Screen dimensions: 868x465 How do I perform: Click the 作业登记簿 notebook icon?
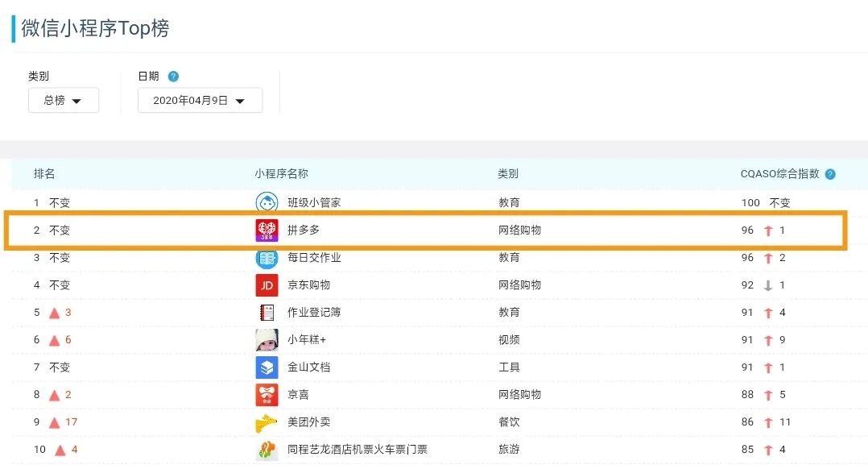click(267, 313)
